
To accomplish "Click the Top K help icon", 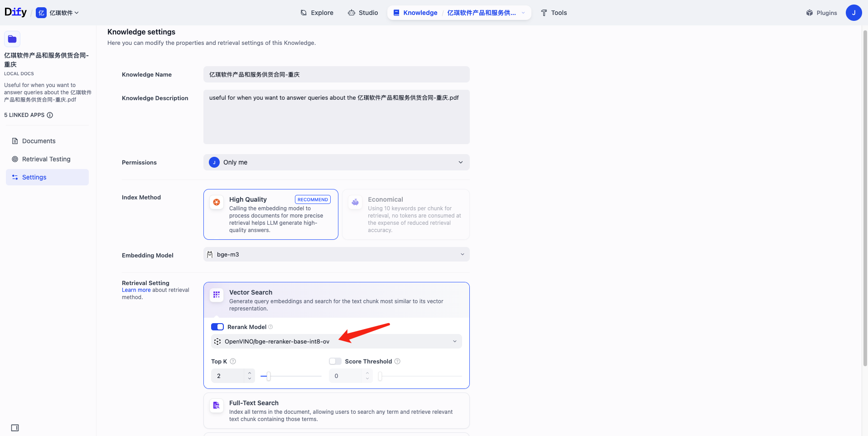I will (233, 361).
